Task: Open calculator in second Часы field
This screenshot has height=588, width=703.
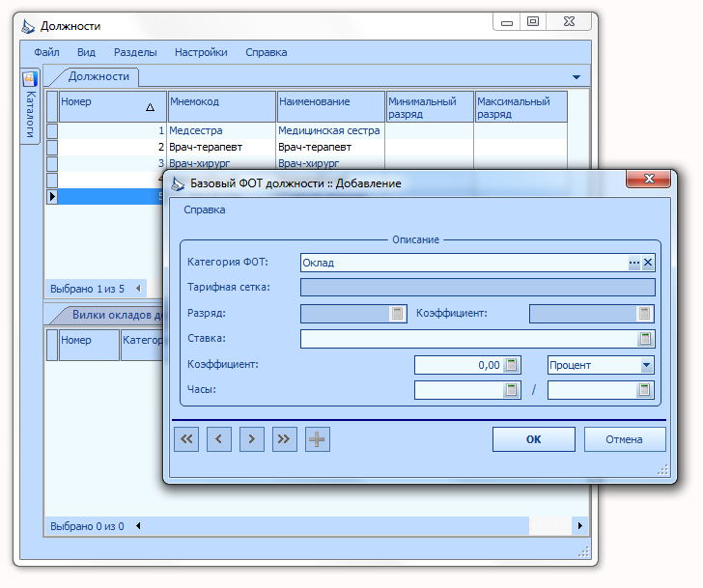Action: coord(644,390)
